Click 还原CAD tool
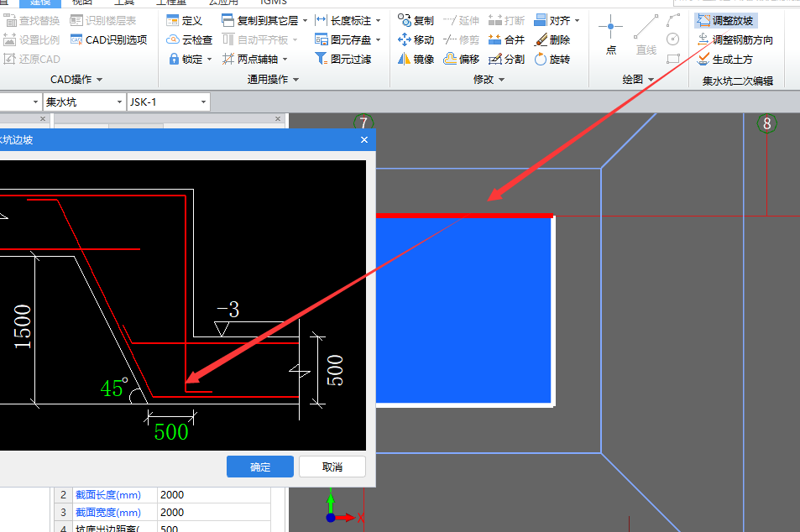The width and height of the screenshot is (800, 532). pos(32,60)
